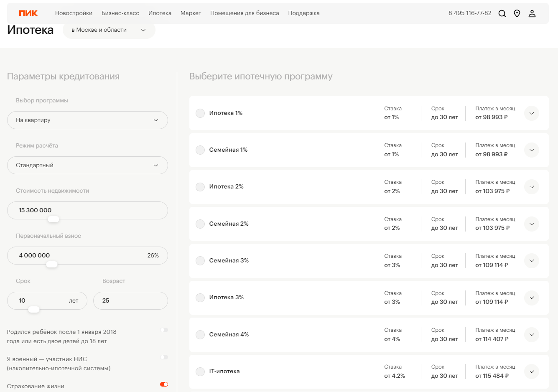Open region dropdown 'в Москве и области'

pyautogui.click(x=109, y=30)
